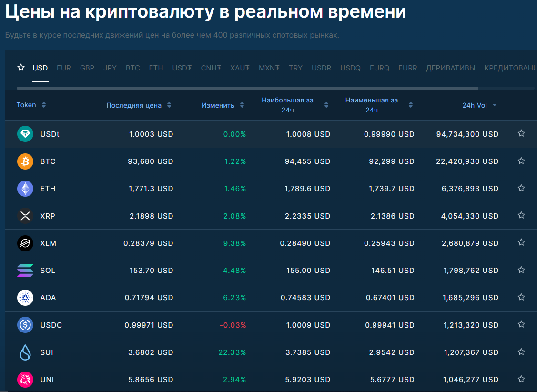Screen dimensions: 537x392
Task: Sort by Изменить column
Action: coord(223,105)
